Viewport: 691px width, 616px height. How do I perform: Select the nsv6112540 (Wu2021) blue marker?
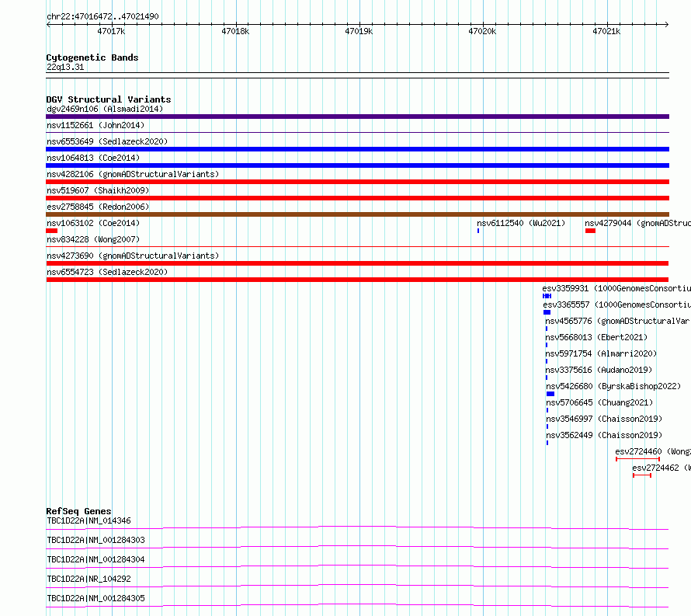pos(478,231)
